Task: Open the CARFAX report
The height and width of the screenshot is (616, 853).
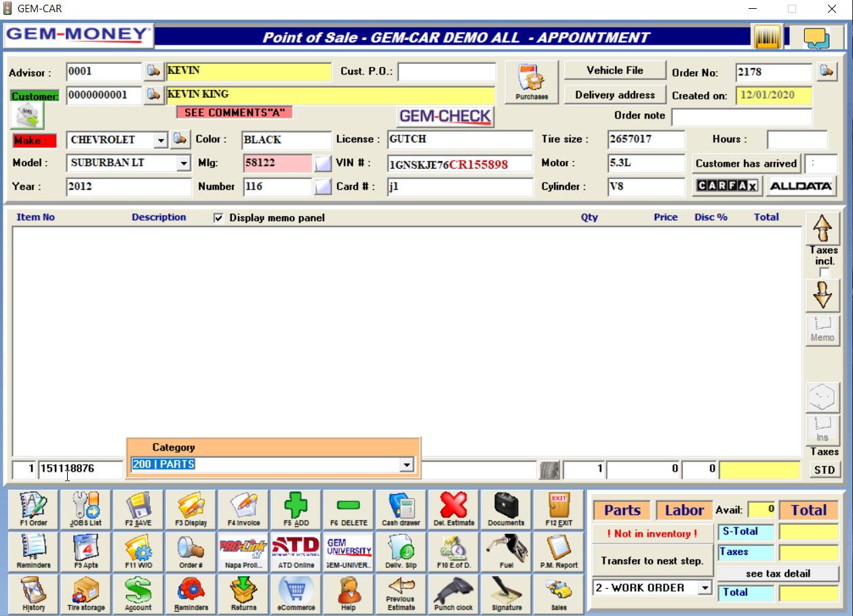Action: (728, 186)
